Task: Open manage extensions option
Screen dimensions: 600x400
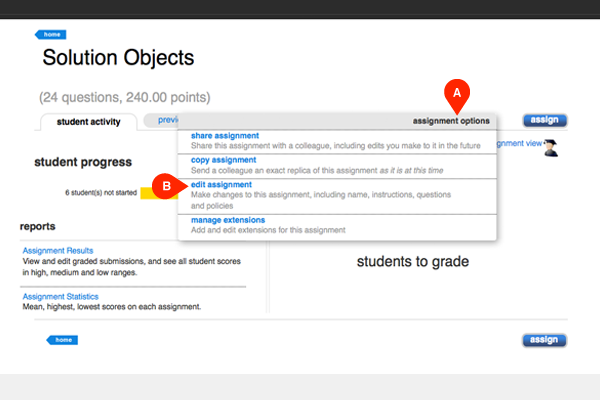Action: point(227,219)
